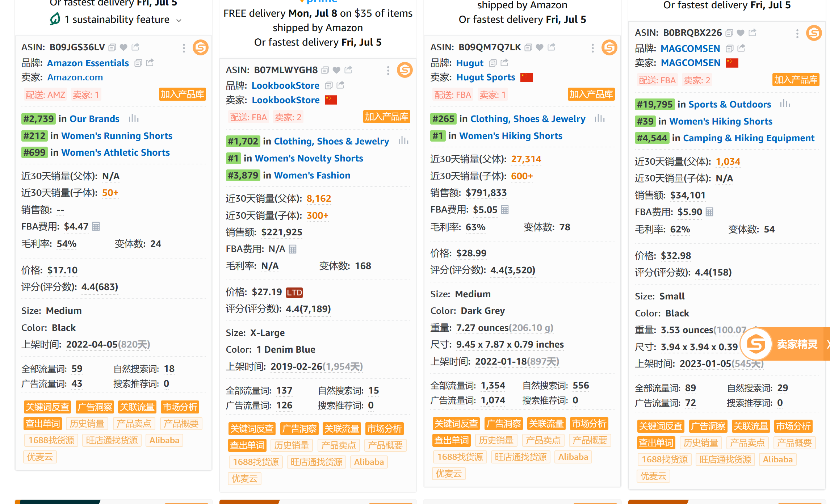830x504 pixels.
Task: Open rank chart icon beside Our Brands
Action: [x=133, y=118]
